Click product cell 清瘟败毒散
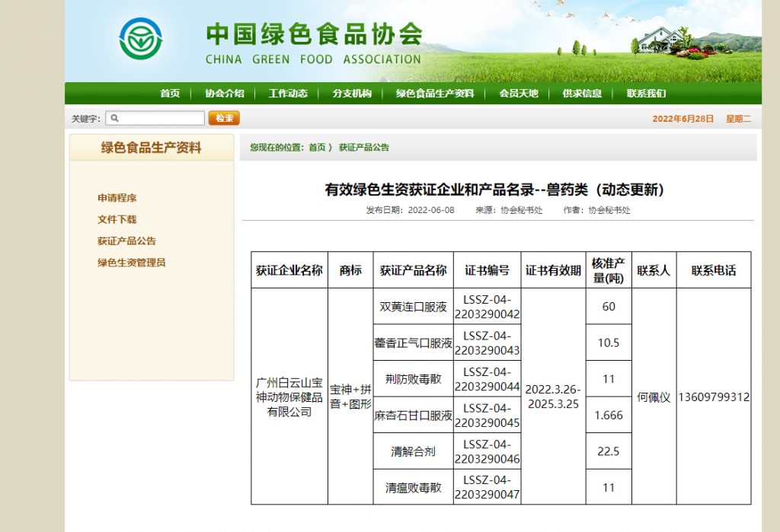Viewport: 780px width, 532px height. [414, 488]
